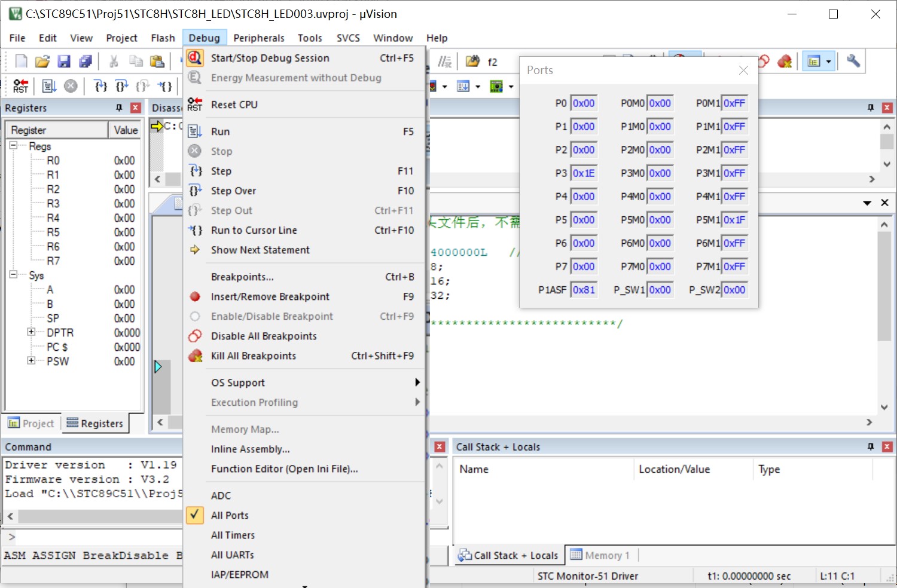Click the Save floppy disk icon
The width and height of the screenshot is (897, 588).
[64, 61]
